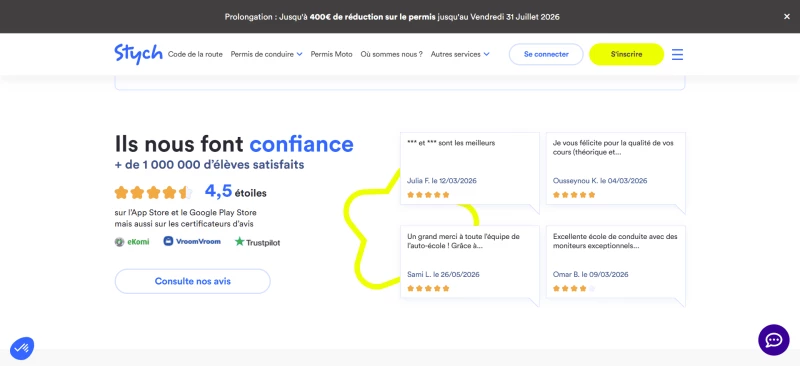Open the hamburger menu icon
Screen dimensions: 800x366
click(x=677, y=54)
